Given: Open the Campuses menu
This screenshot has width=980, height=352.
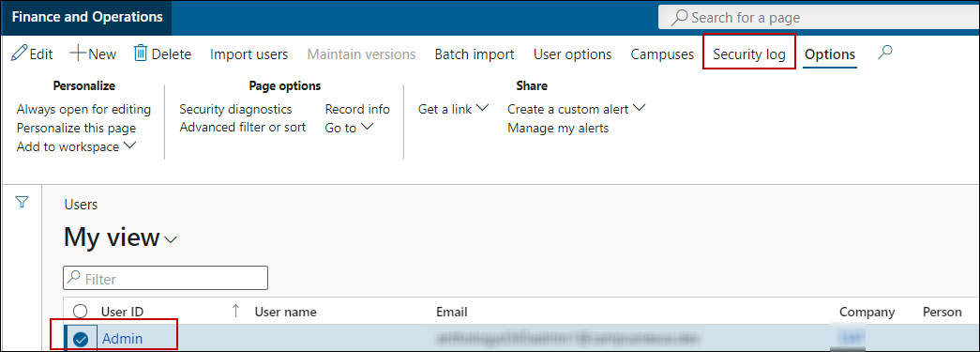Looking at the screenshot, I should click(x=662, y=54).
